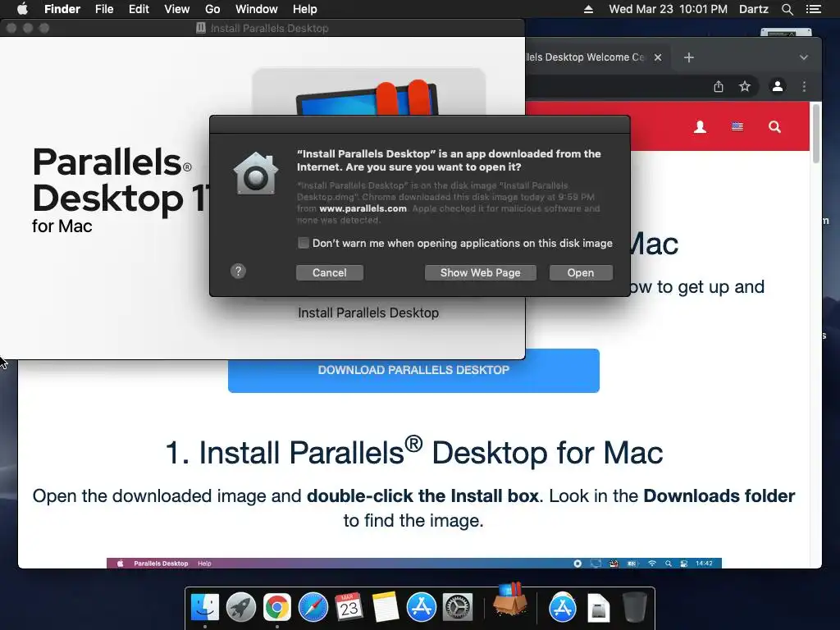This screenshot has width=840, height=630.
Task: Click the www.parallels.com text in dialog
Action: pyautogui.click(x=363, y=208)
